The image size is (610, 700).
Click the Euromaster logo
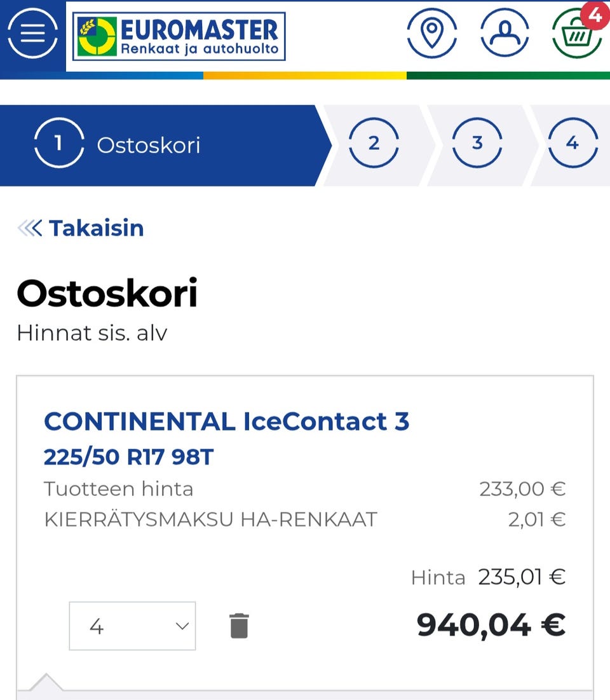coord(179,37)
